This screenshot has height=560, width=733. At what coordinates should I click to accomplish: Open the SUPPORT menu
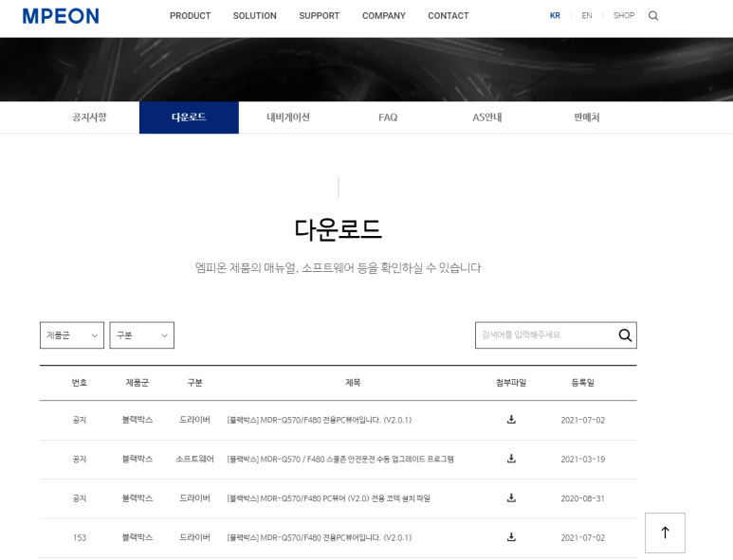[x=320, y=16]
